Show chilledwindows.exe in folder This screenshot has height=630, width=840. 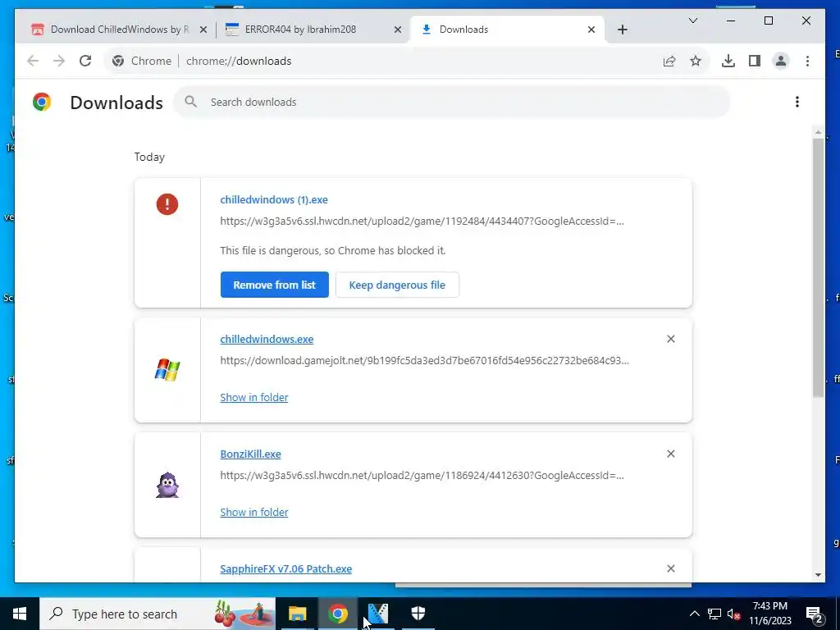[254, 397]
